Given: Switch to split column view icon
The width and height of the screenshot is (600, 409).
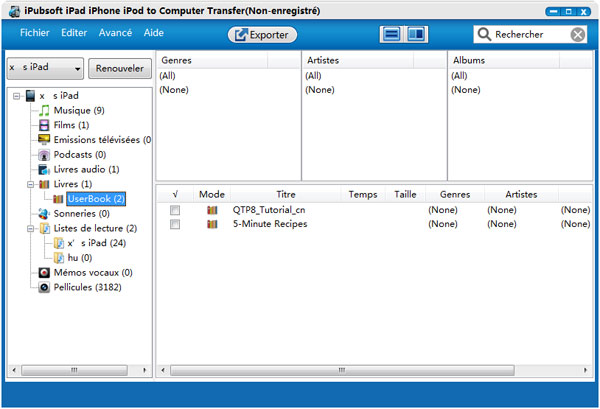Looking at the screenshot, I should 416,34.
